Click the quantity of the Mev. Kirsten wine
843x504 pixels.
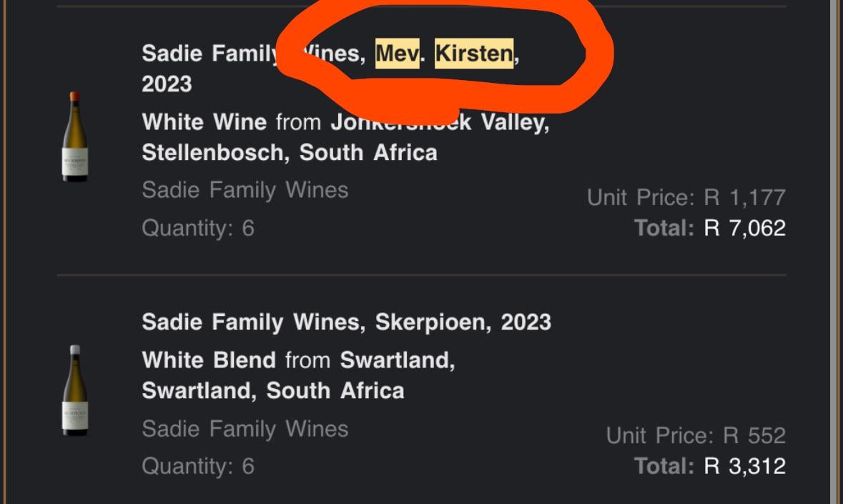click(x=198, y=228)
